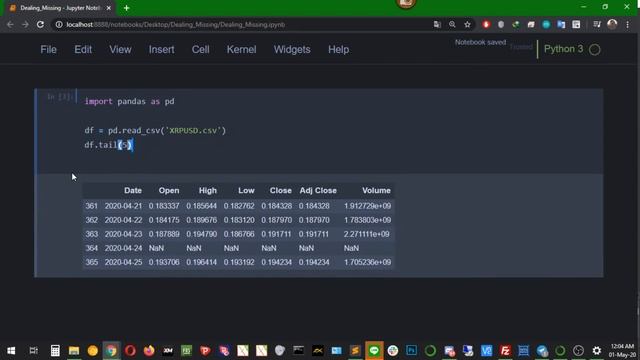
Task: Click the code line import pandas as pd
Action: click(x=129, y=101)
